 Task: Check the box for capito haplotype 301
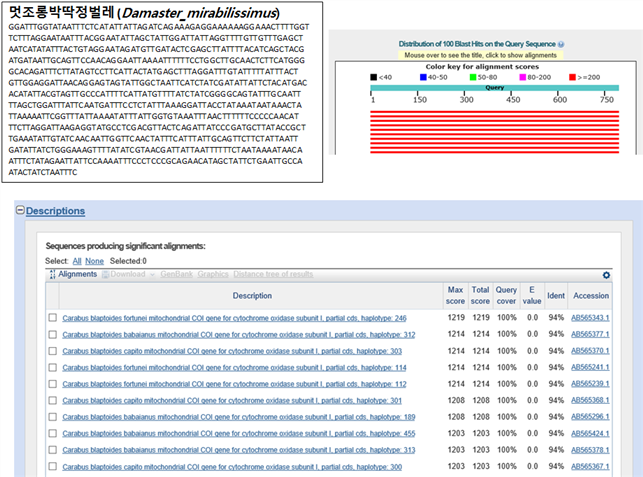point(52,400)
